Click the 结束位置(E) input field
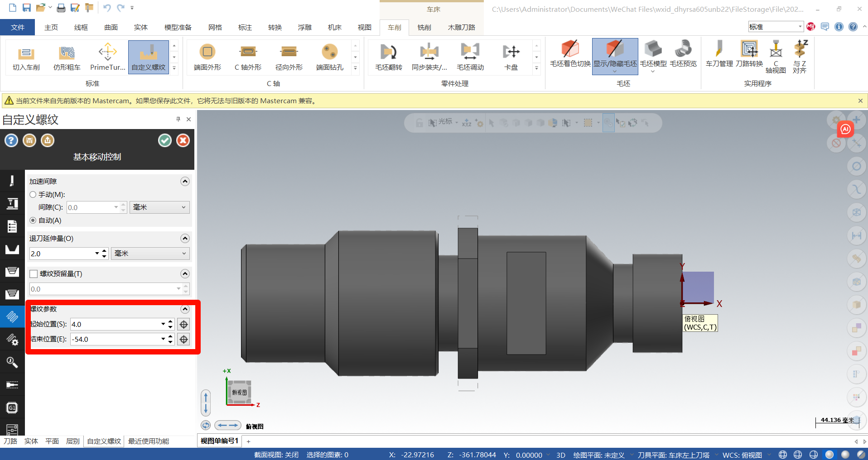This screenshot has width=868, height=460. [x=115, y=340]
